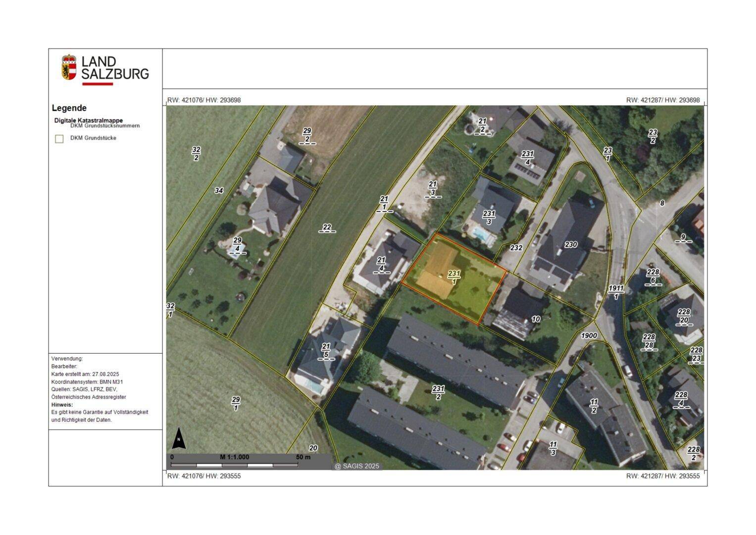Viewport: 756px width, 535px height.
Task: Click parcel number label 9
Action: 683,238
